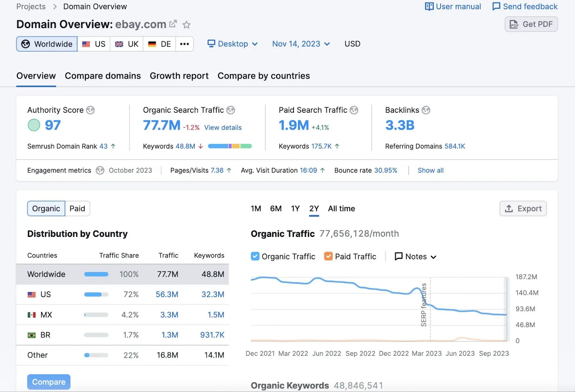
Task: Click the UK flag icon in database selector
Action: click(119, 44)
